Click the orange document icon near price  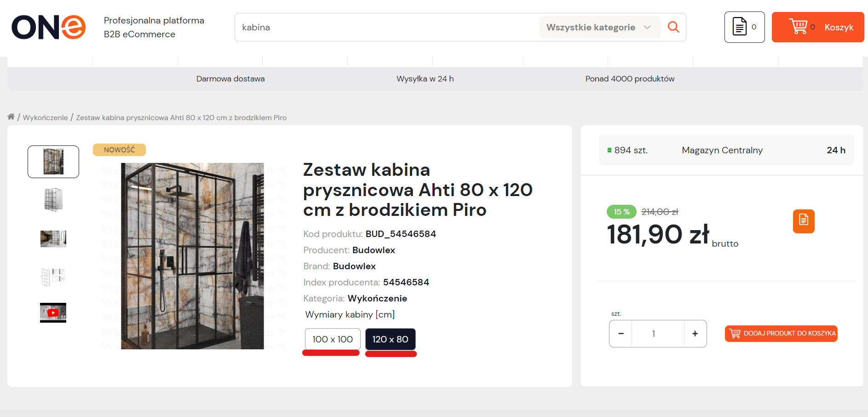point(804,221)
